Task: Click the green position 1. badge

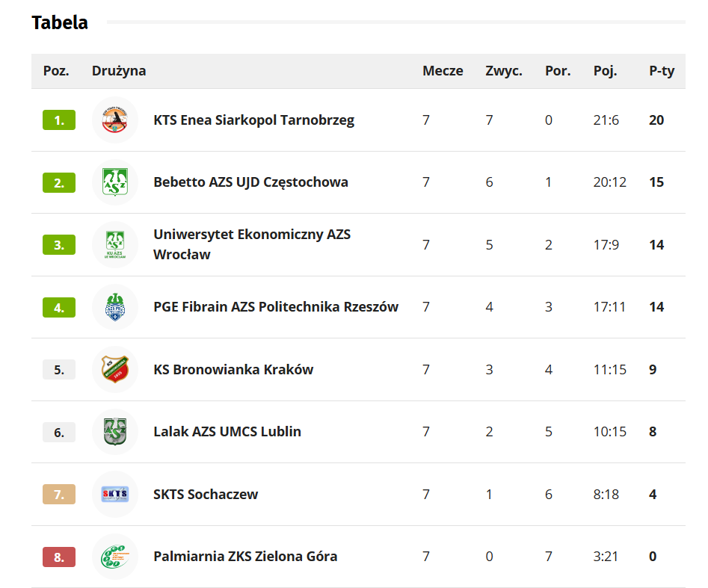Action: tap(59, 120)
